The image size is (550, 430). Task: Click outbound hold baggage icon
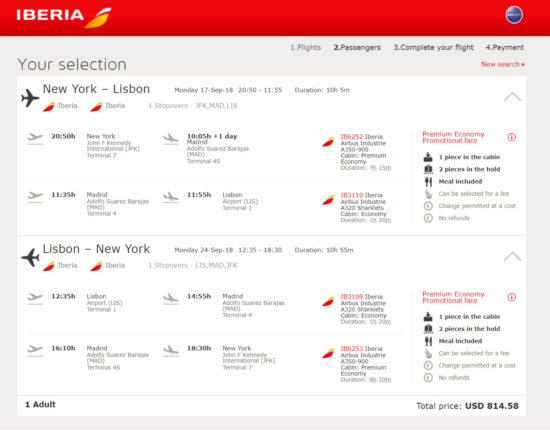pyautogui.click(x=428, y=169)
